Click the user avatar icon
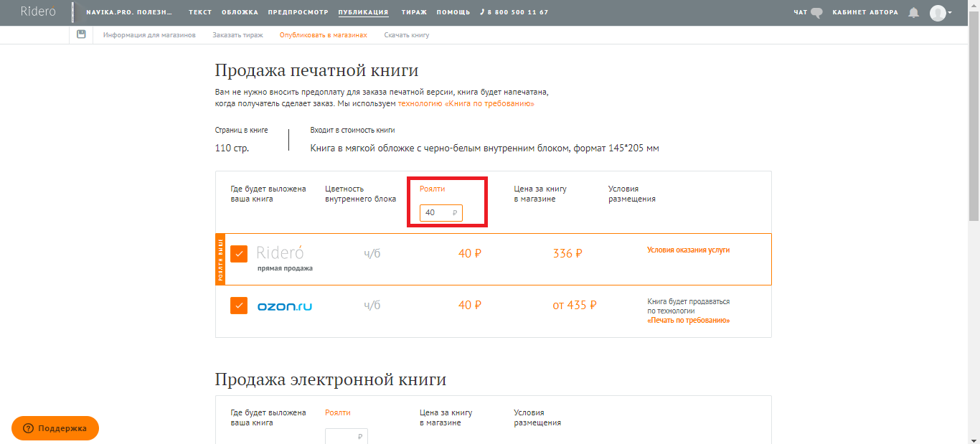The width and height of the screenshot is (980, 444). [937, 12]
